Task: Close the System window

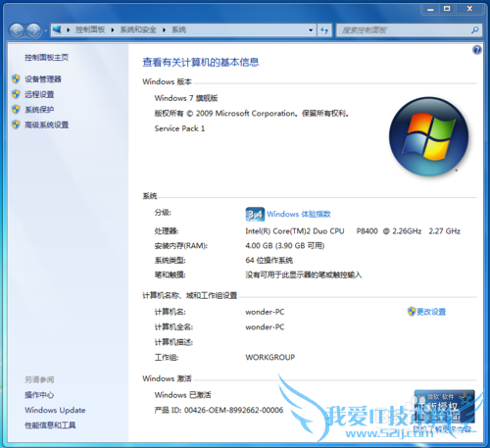Action: point(469,9)
